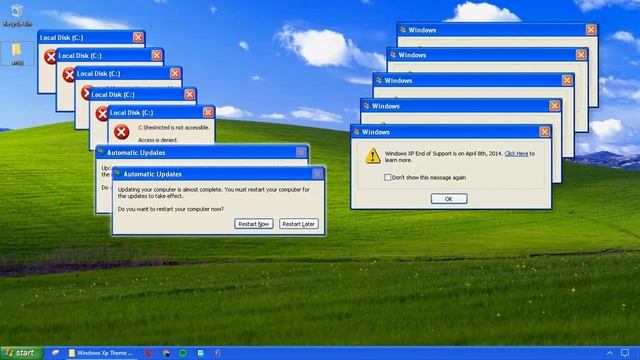Click text "Do you want to restart your computer now?"

[171, 209]
